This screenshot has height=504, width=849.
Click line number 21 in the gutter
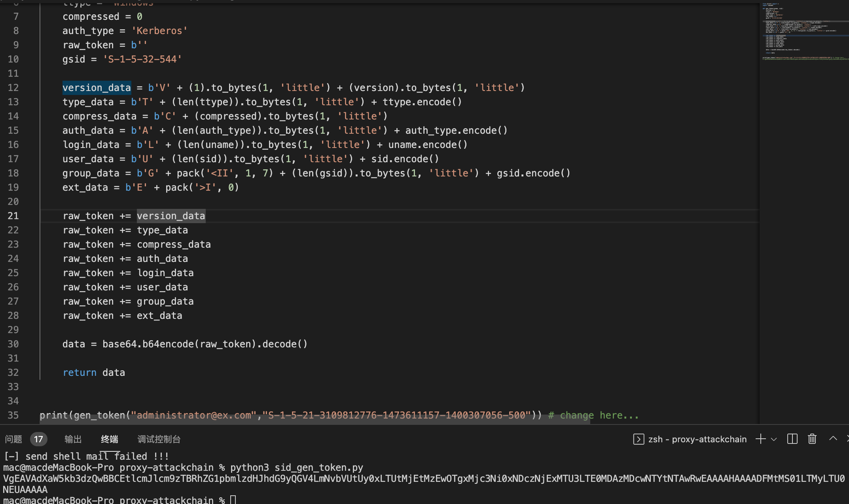[x=13, y=216]
